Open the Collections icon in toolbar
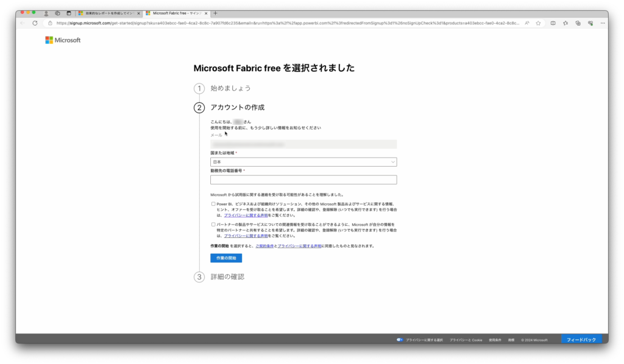Image resolution: width=624 pixels, height=364 pixels. [x=578, y=23]
